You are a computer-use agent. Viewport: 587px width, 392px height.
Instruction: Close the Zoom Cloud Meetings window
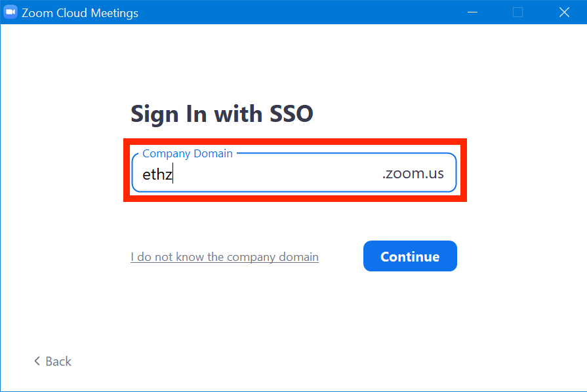[x=564, y=12]
